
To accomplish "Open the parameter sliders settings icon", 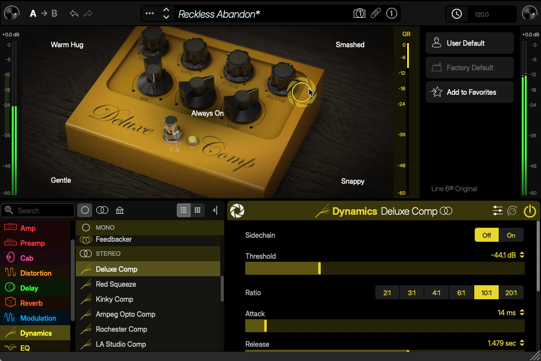I will click(497, 211).
